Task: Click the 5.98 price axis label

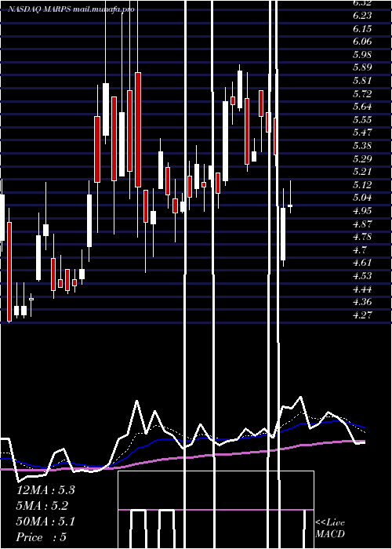Action: (x=362, y=55)
